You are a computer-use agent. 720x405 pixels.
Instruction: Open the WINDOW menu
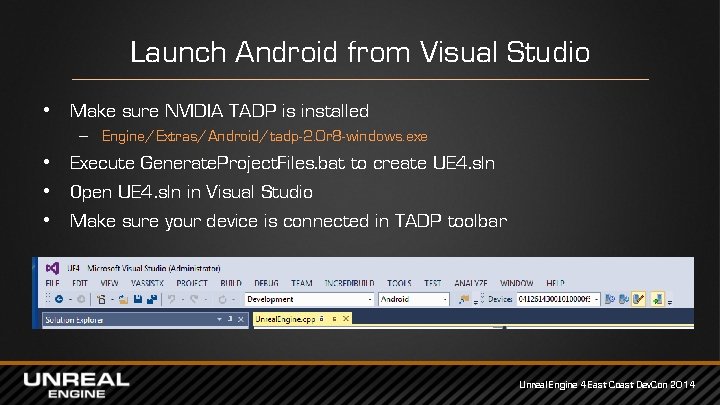pyautogui.click(x=517, y=283)
